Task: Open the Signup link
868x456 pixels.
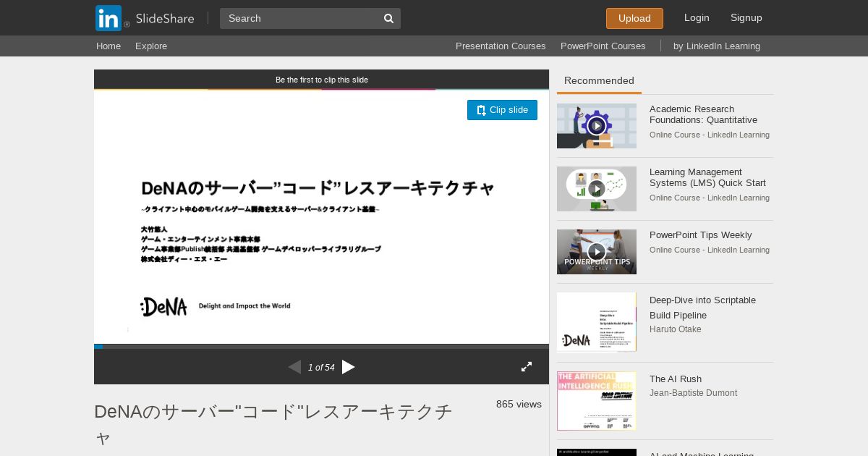Action: [x=746, y=18]
